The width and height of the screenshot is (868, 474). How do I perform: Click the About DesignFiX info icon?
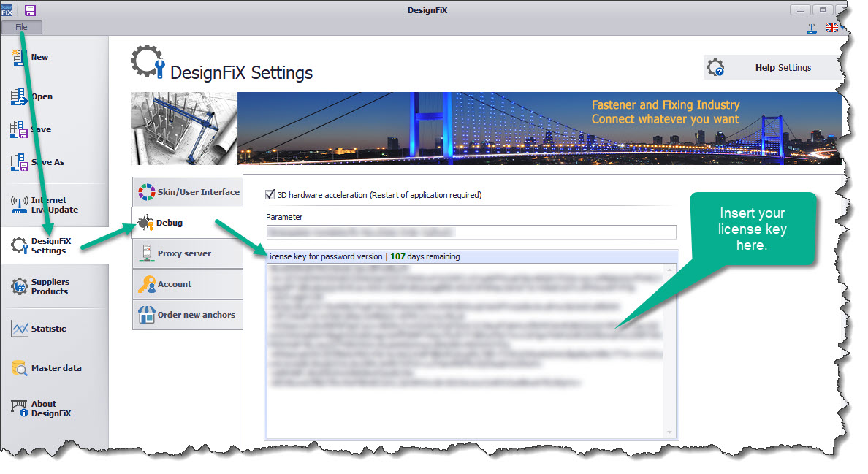point(20,408)
